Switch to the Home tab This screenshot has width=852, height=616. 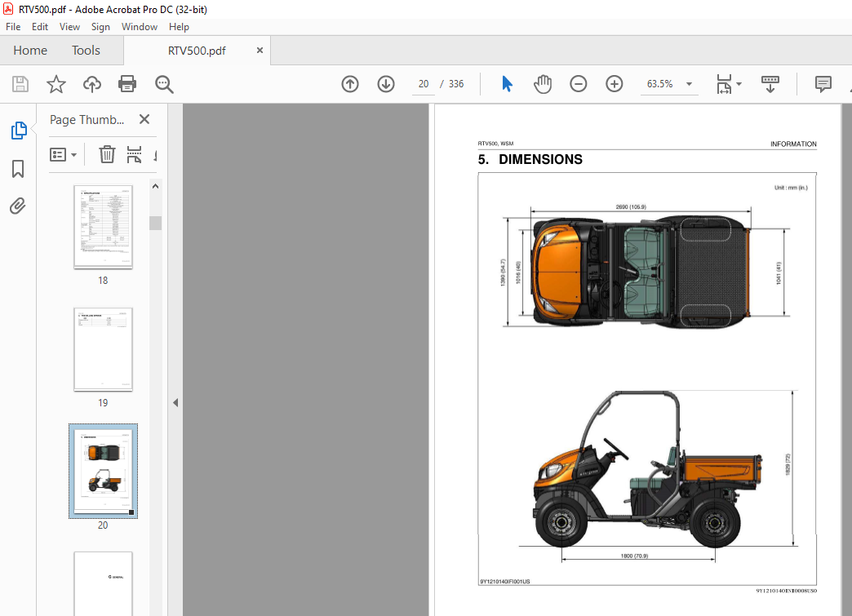coord(30,51)
